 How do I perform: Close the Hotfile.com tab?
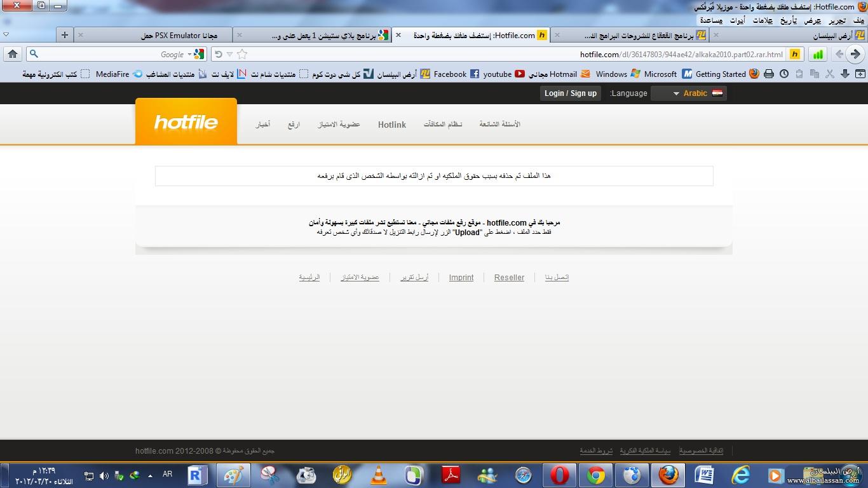click(x=398, y=36)
